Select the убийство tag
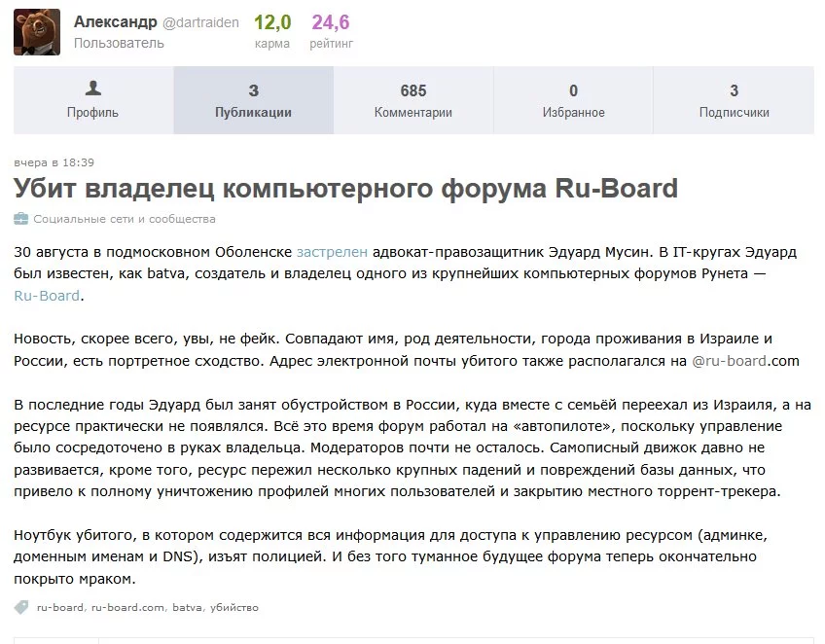The height and width of the screenshot is (644, 825). click(234, 608)
